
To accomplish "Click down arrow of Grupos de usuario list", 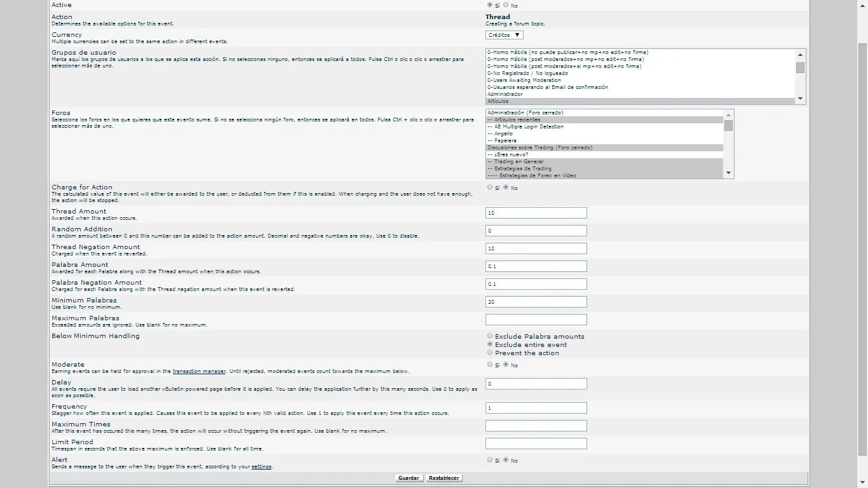I will coord(800,99).
